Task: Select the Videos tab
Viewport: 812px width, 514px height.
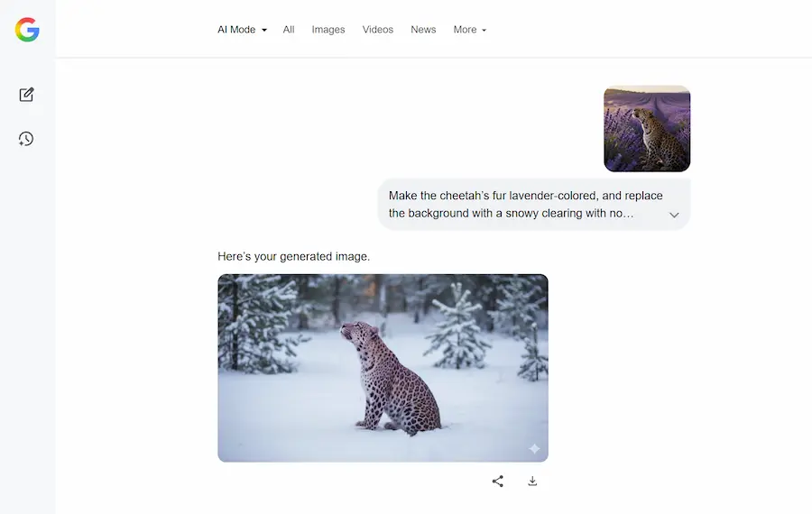Action: [378, 30]
